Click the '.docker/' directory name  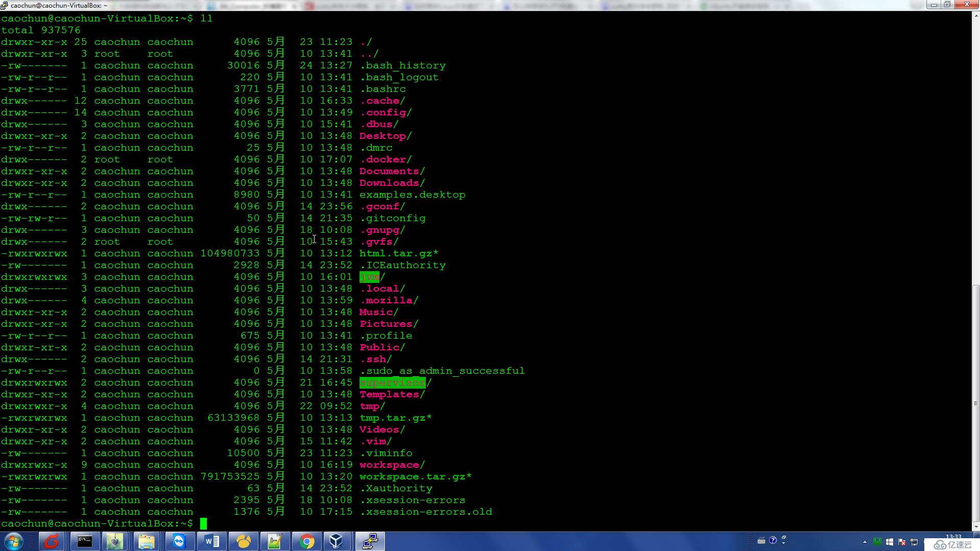pos(386,159)
